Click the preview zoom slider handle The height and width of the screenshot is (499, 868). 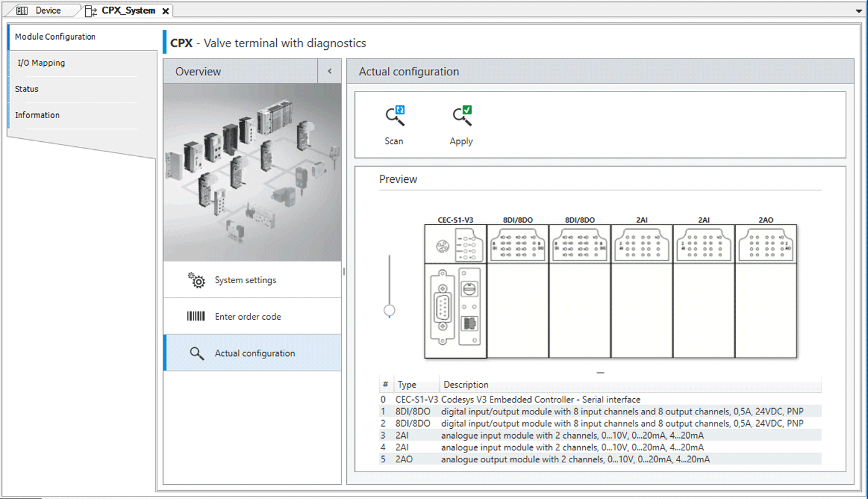[389, 310]
